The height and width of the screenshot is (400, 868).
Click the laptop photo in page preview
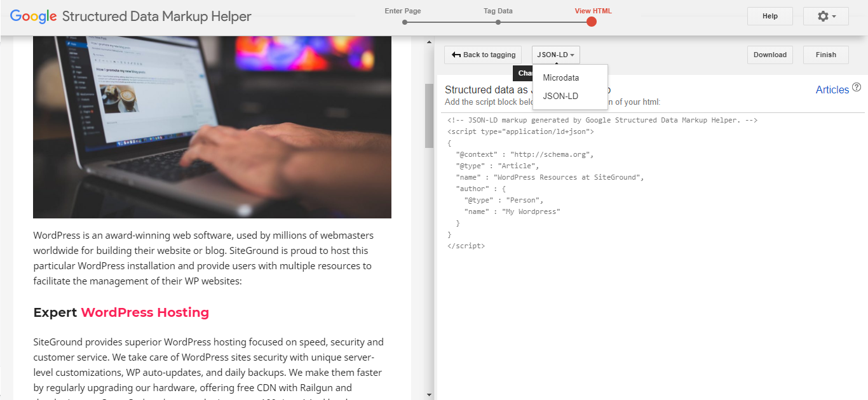[212, 127]
